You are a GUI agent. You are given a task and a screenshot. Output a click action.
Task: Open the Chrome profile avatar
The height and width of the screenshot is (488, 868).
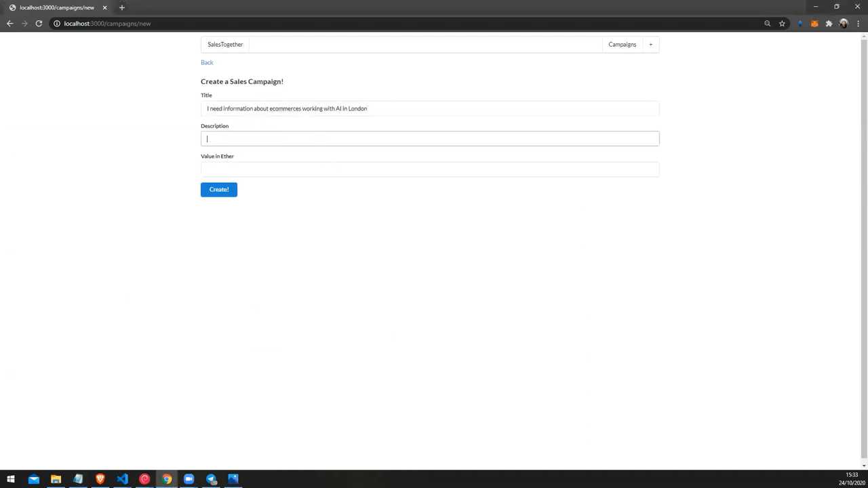[x=844, y=23]
